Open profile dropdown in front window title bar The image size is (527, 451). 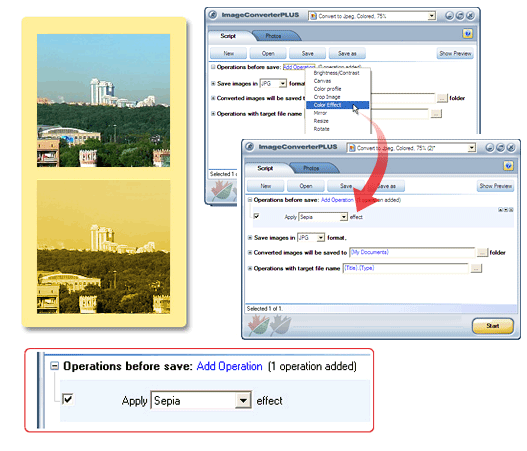pos(472,148)
